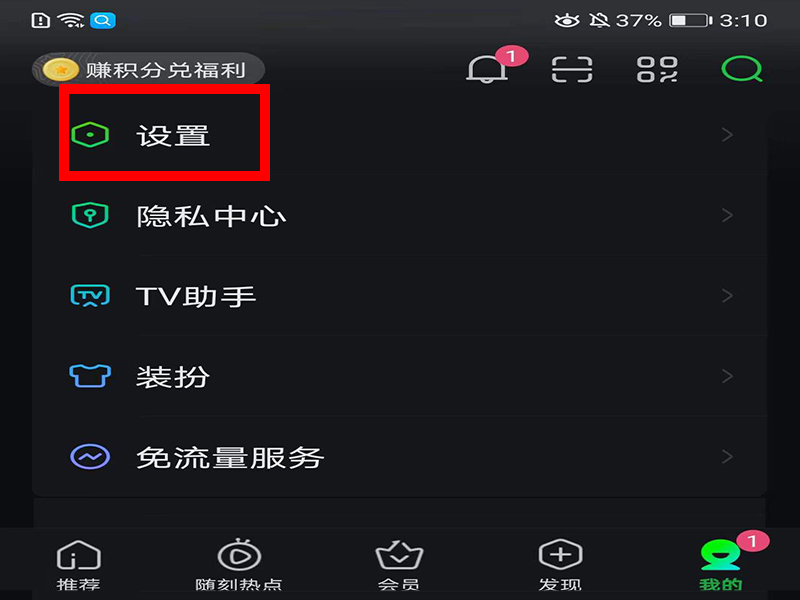
Task: Expand the 隐私中心 row chevron
Action: pyautogui.click(x=728, y=215)
